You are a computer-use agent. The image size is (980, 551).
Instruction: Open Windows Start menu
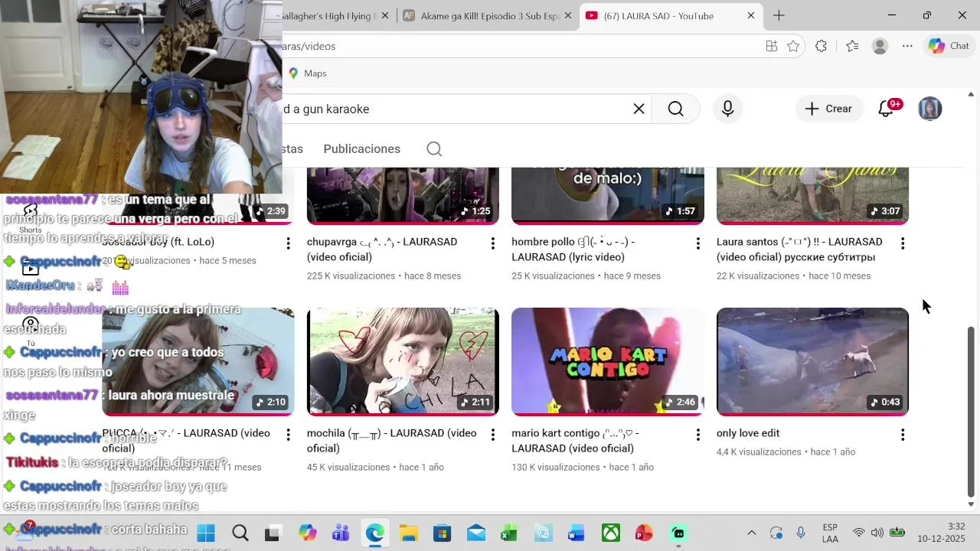(206, 533)
